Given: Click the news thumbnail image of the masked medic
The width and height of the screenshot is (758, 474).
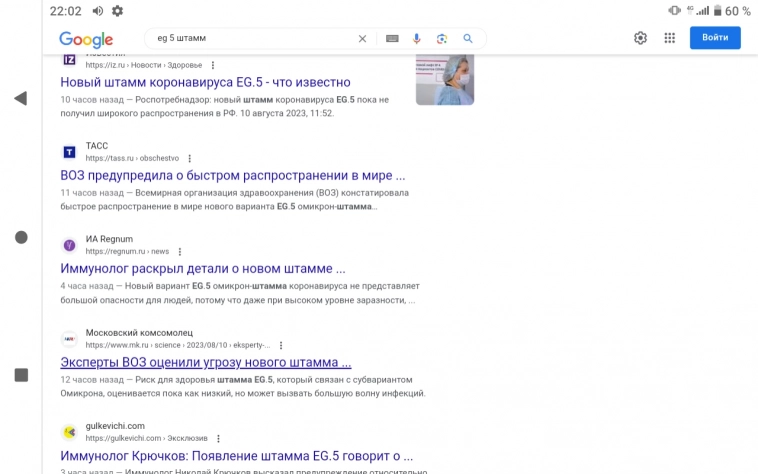Looking at the screenshot, I should (445, 80).
